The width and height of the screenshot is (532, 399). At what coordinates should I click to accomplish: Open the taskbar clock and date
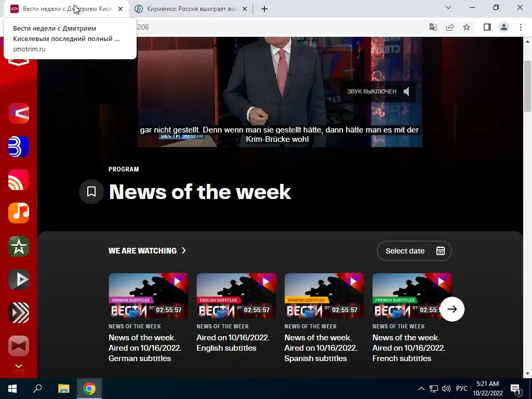click(488, 389)
